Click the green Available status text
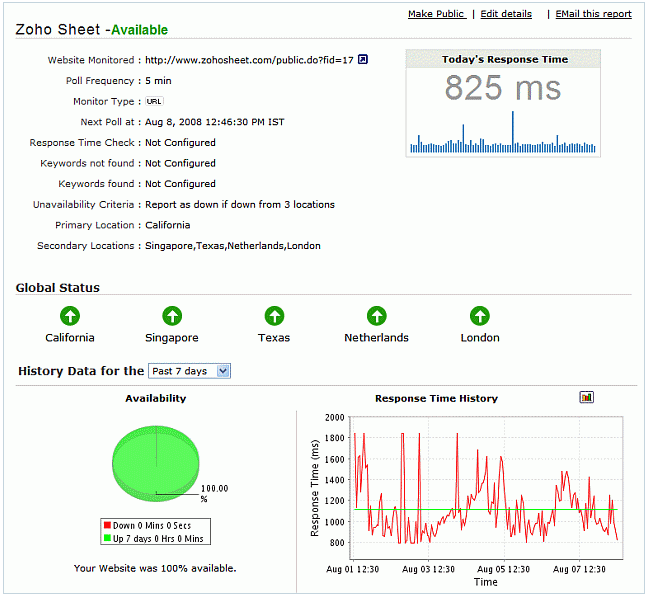The image size is (649, 597). [x=139, y=30]
